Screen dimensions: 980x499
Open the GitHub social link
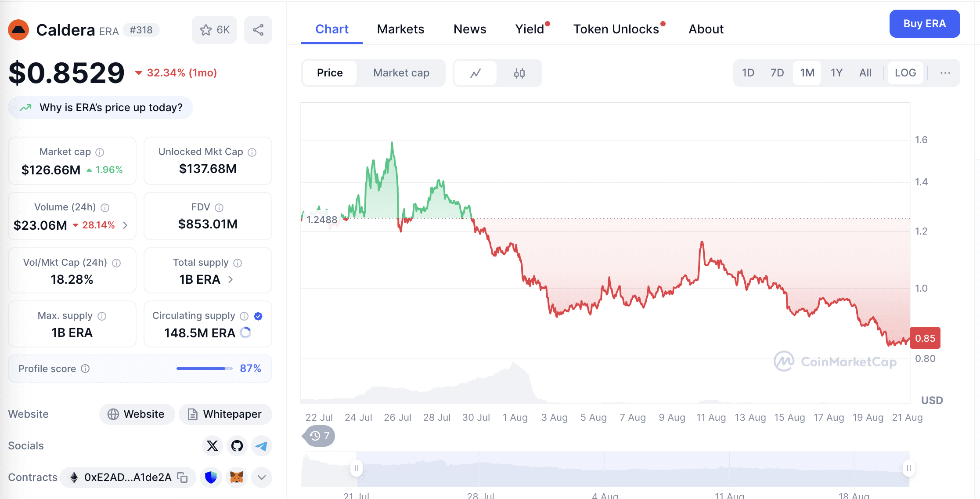point(237,446)
